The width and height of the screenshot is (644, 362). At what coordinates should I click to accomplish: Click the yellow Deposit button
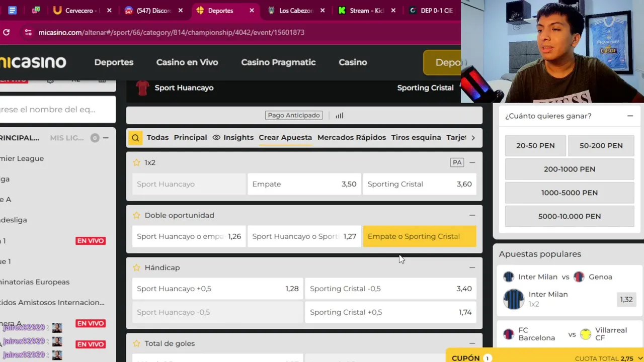coord(442,62)
